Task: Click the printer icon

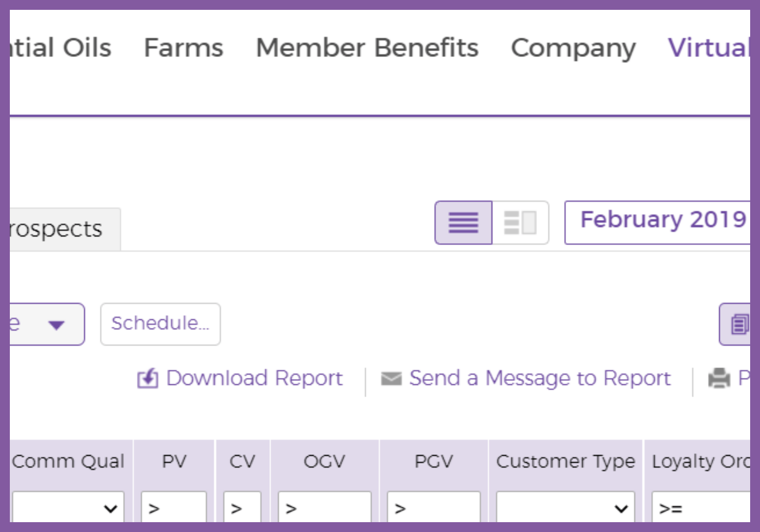Action: point(719,378)
